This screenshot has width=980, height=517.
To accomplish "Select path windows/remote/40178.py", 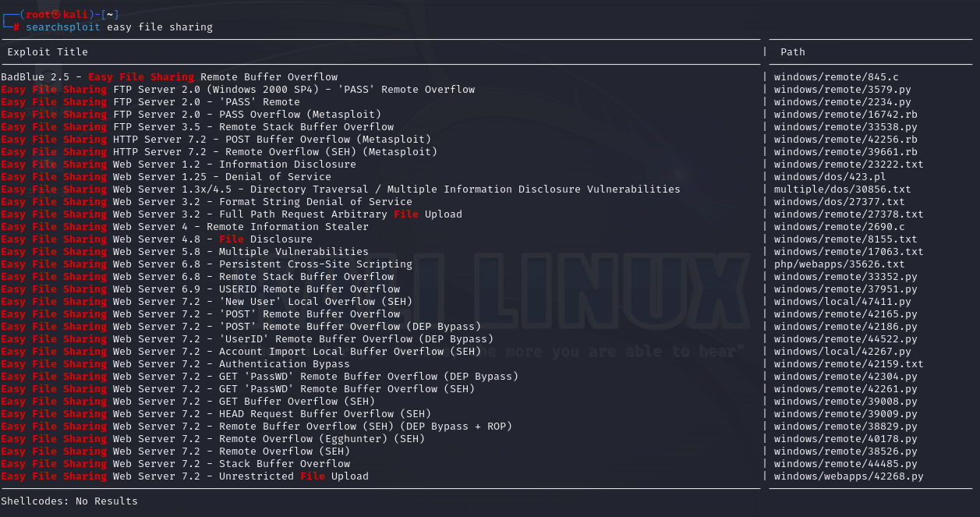I will (x=846, y=439).
